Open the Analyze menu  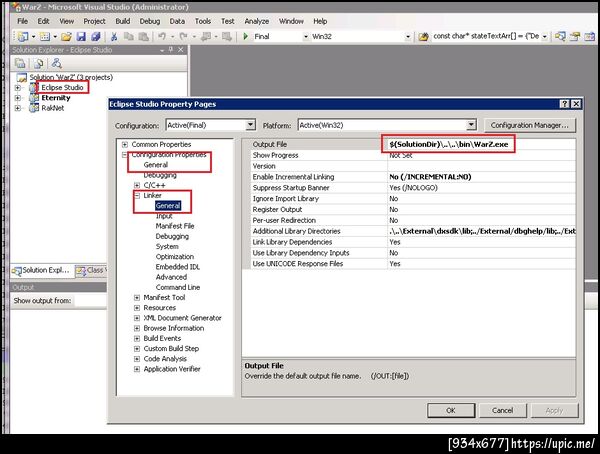click(x=256, y=21)
